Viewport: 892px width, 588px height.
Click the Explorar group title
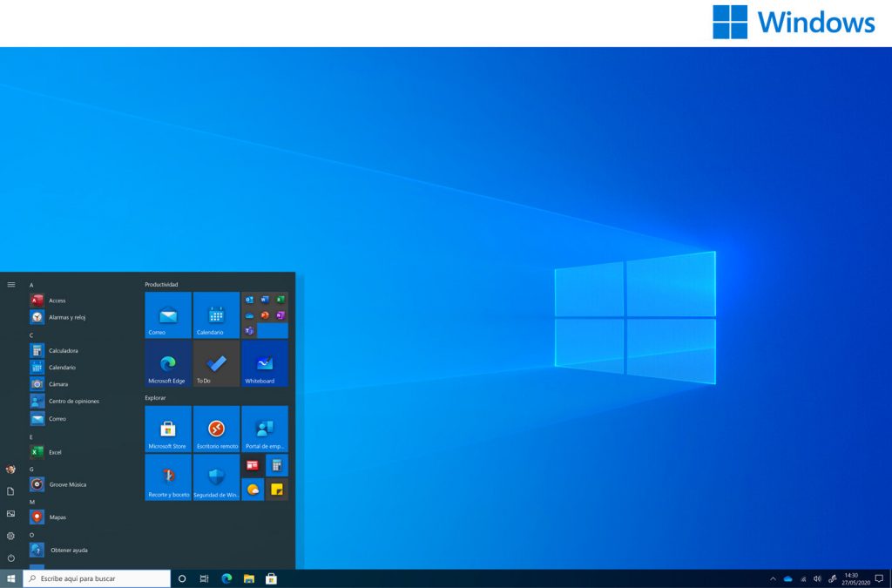155,398
